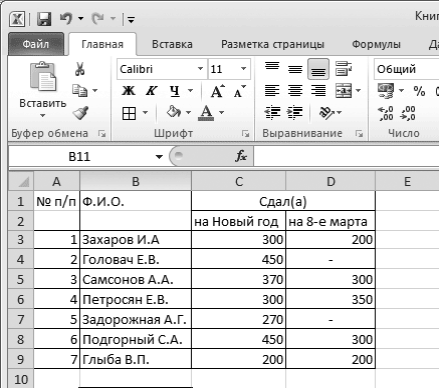
Task: Decrease decimal places
Action: 408,113
